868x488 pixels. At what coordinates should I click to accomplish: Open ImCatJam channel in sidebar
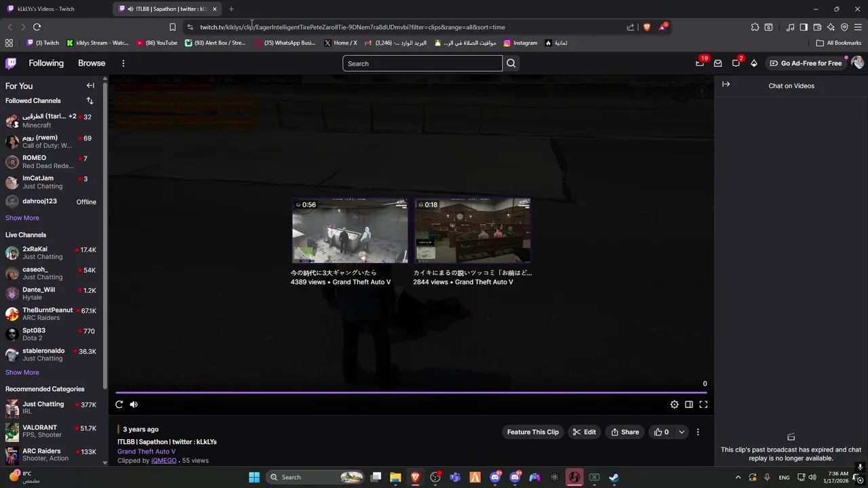[x=51, y=182]
